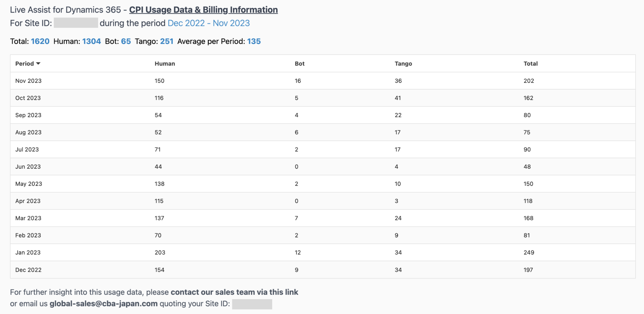The image size is (644, 314).
Task: Click Dec 2022 Human value 154
Action: click(159, 269)
